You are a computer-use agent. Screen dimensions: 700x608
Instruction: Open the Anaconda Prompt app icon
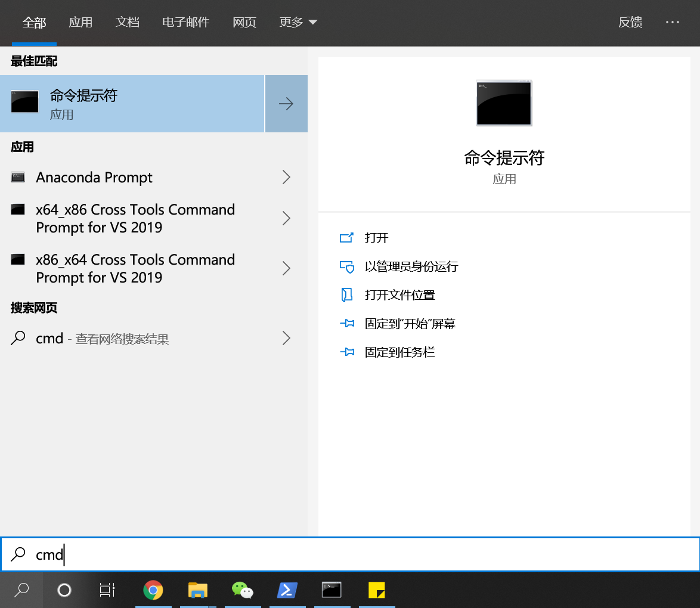(x=18, y=177)
